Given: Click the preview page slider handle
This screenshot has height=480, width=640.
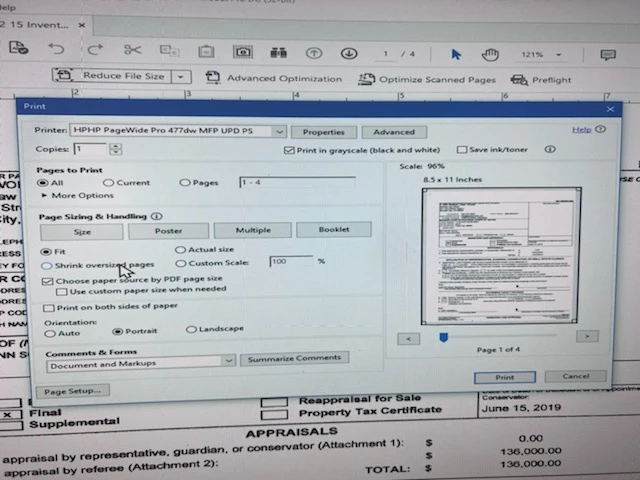Looking at the screenshot, I should 444,337.
